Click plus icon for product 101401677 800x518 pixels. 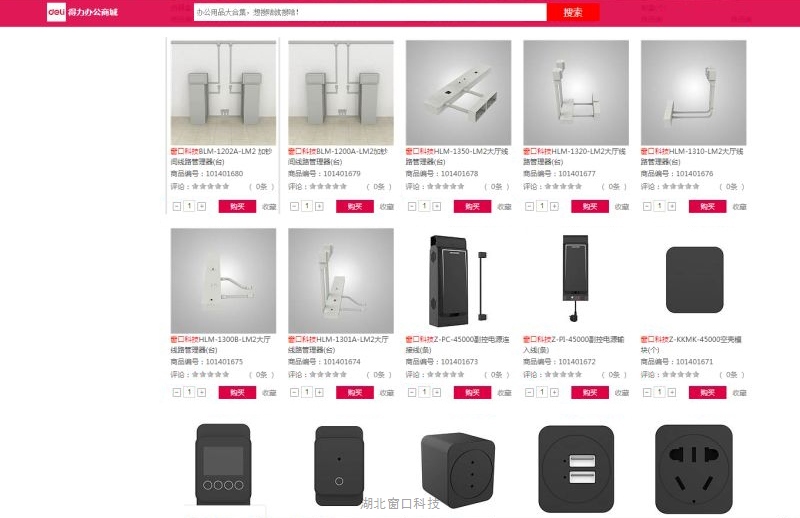554,206
